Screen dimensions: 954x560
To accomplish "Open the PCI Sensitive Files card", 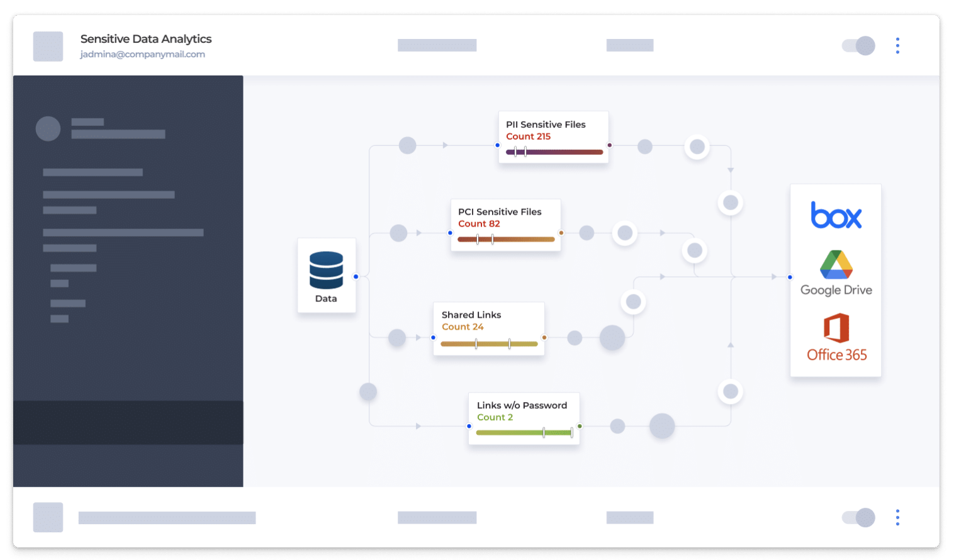I will [506, 225].
